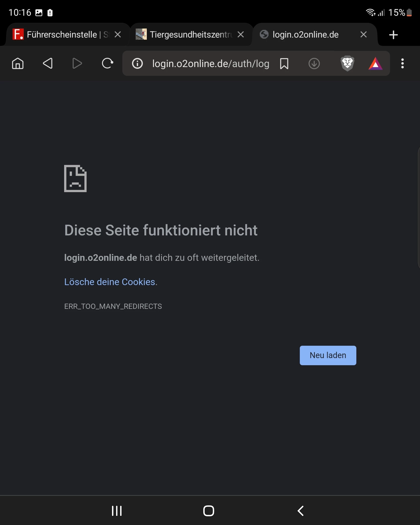Open Brave Rewards triangle icon

[376, 63]
